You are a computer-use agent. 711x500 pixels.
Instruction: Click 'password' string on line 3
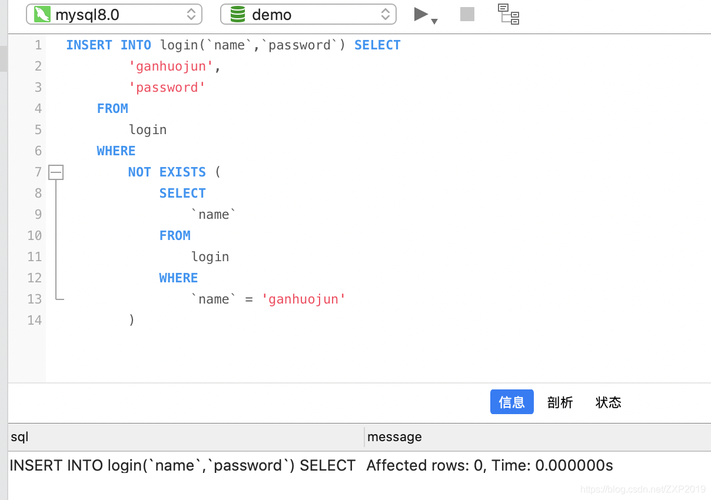click(x=167, y=87)
